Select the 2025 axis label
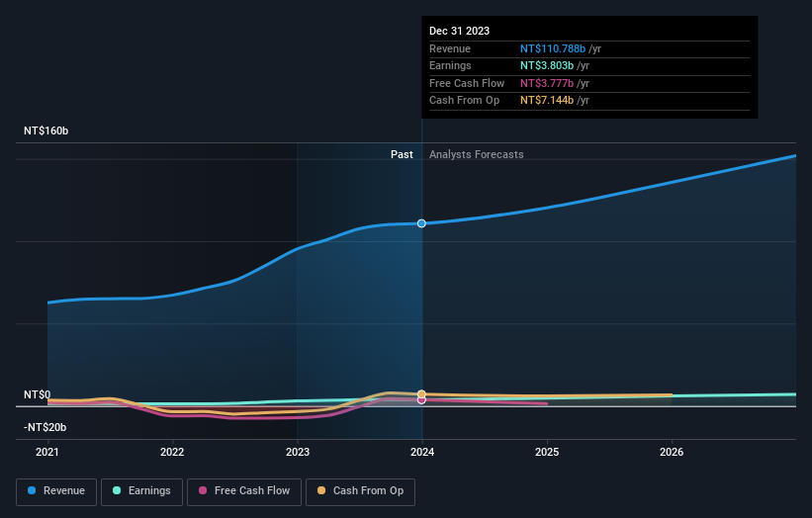 click(x=547, y=452)
